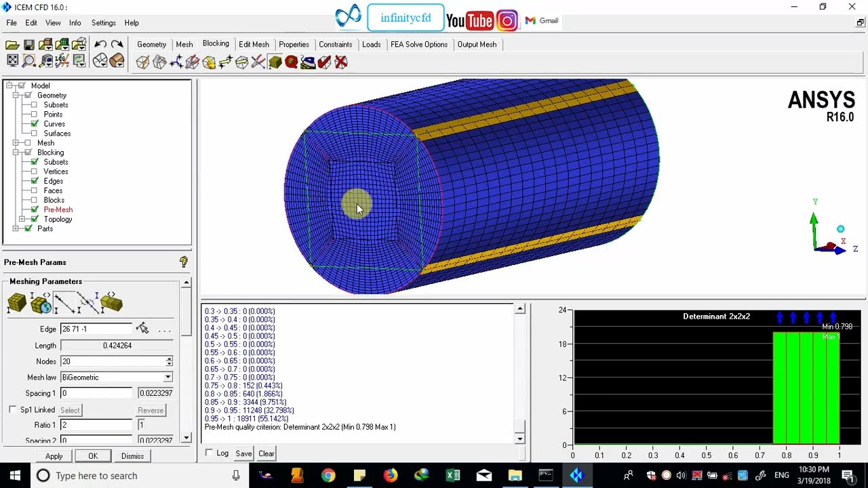The width and height of the screenshot is (868, 488).
Task: Click the Fit Window view icon
Action: point(12,61)
